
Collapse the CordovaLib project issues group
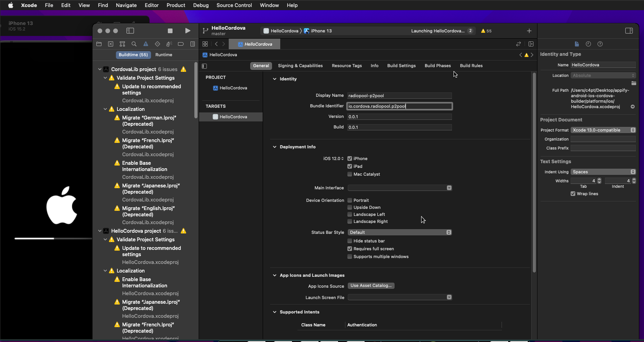(100, 69)
